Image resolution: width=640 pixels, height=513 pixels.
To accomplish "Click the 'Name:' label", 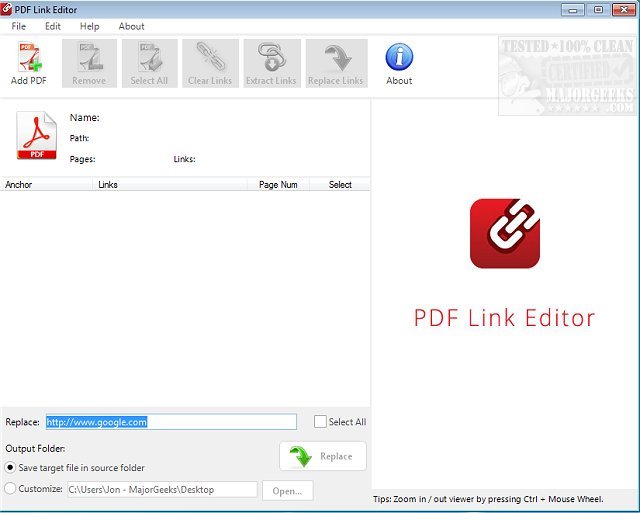I will pos(84,118).
